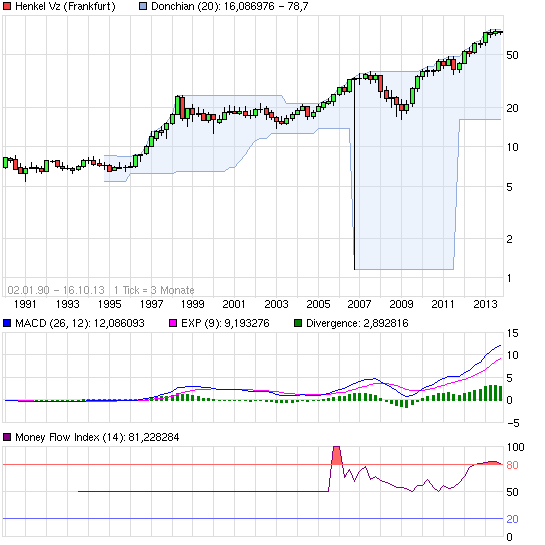Click the 2005 year axis label
The height and width of the screenshot is (545, 545).
pyautogui.click(x=318, y=304)
